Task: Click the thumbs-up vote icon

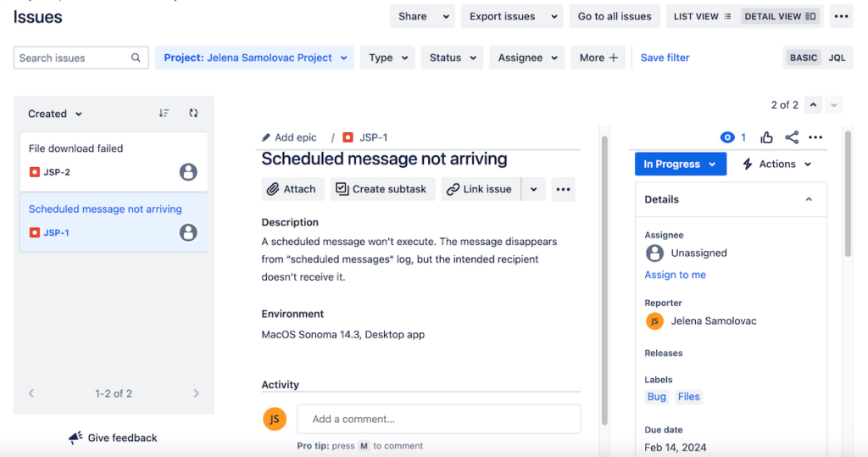Action: 766,137
